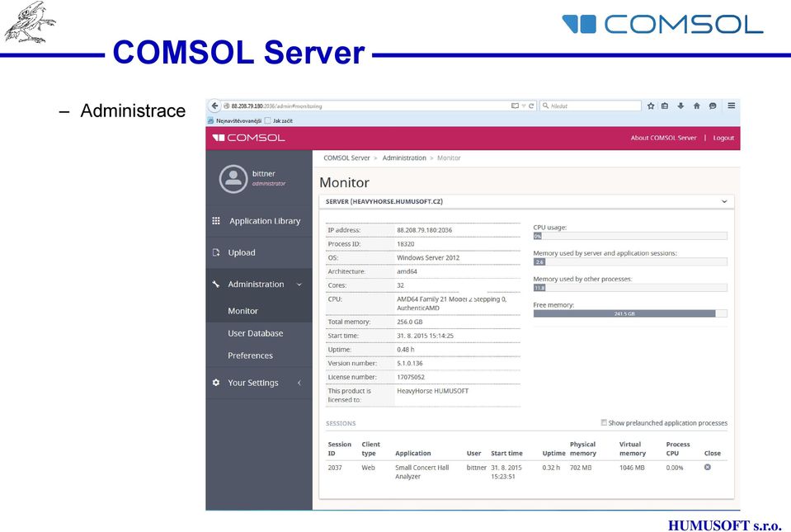This screenshot has width=791, height=532.
Task: Open the bookmarks list icon in browser toolbar
Action: 665,106
